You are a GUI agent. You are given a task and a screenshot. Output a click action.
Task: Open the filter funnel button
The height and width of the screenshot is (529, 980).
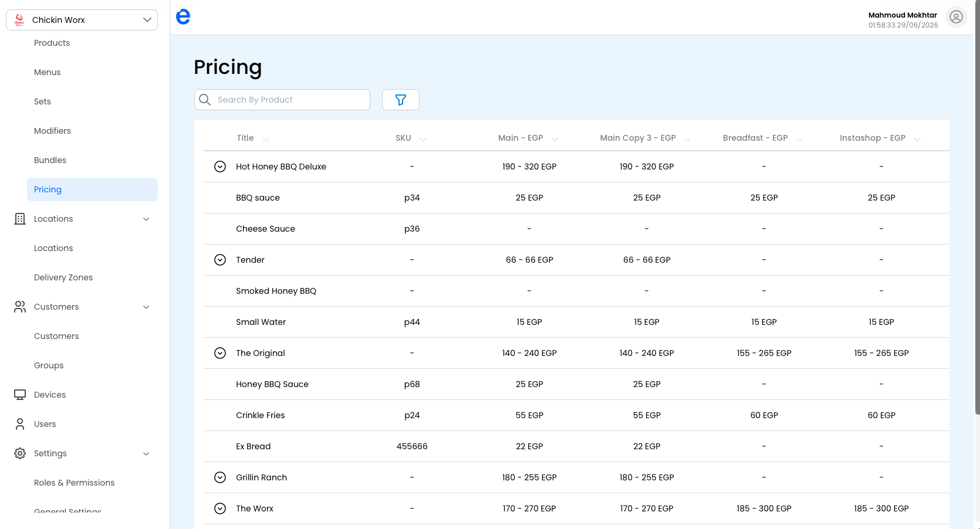tap(401, 100)
